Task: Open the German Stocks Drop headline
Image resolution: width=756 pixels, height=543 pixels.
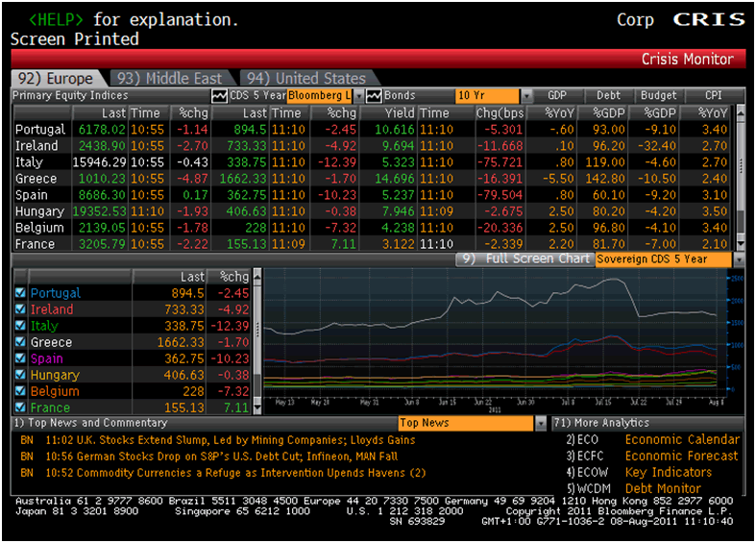Action: (x=221, y=457)
